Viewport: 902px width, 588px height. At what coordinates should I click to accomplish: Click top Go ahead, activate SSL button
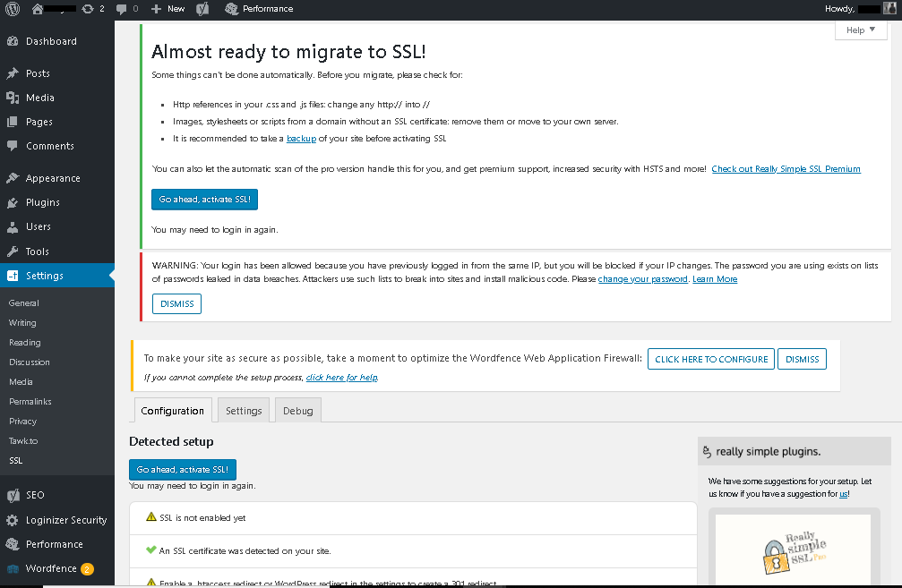pos(205,200)
